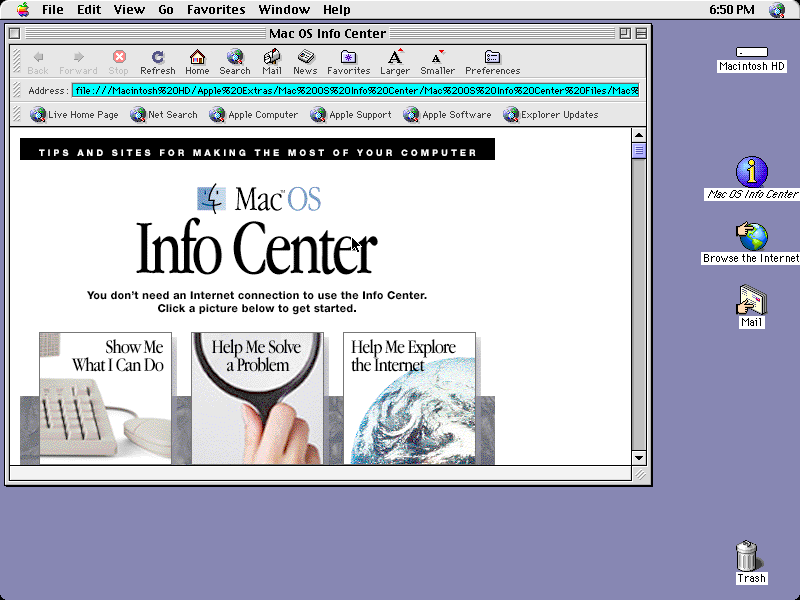Open the Apple Support favorite
This screenshot has height=600, width=800.
click(x=351, y=115)
